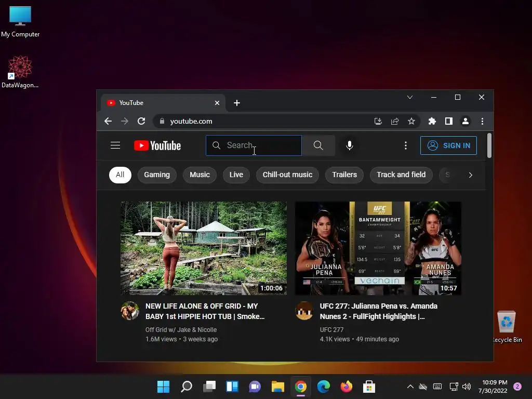
Task: Close the YouTube tab
Action: [217, 103]
